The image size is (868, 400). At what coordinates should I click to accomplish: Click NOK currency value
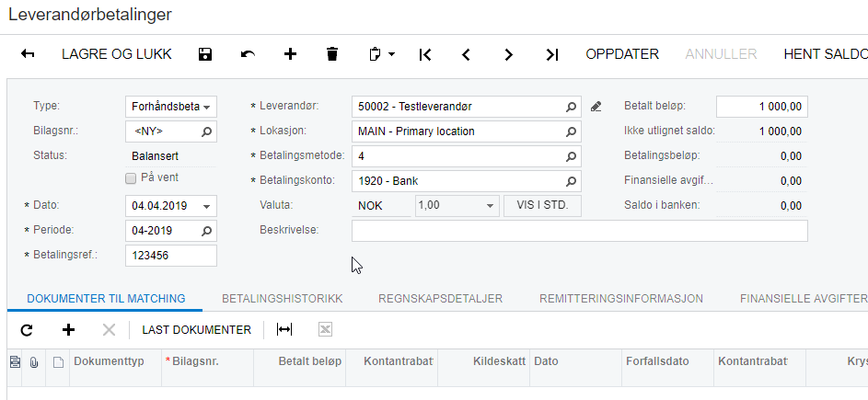click(370, 206)
